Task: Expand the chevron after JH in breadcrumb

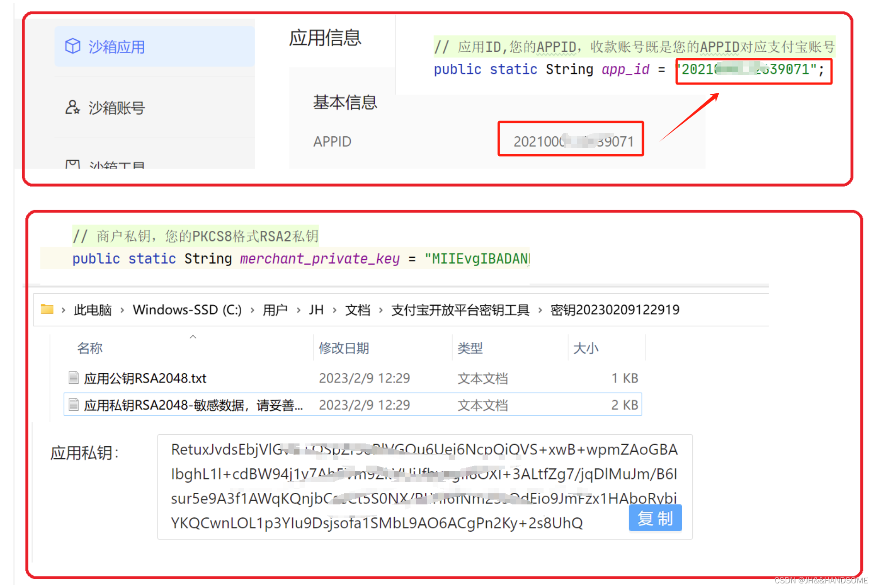Action: (335, 310)
